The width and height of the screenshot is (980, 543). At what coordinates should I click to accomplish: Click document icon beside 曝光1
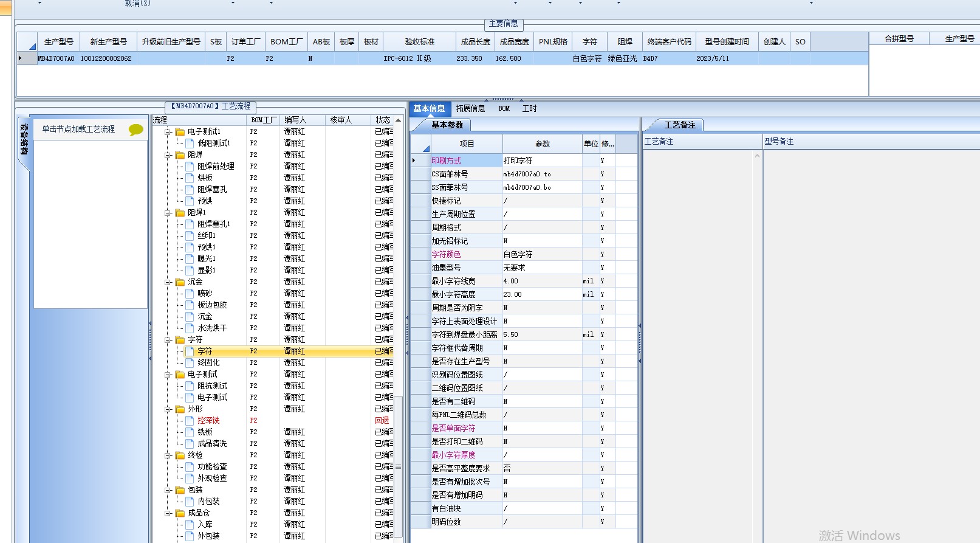[x=190, y=258]
